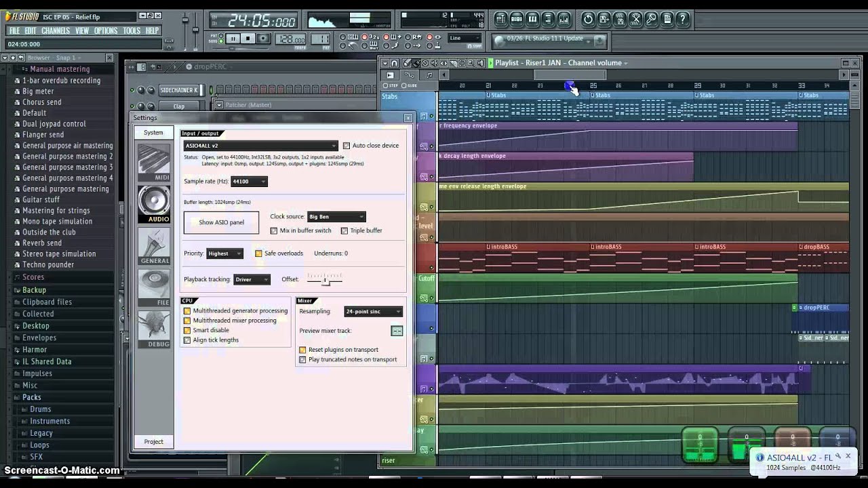Open the plugin picker magnifier icon
The image size is (868, 488).
pos(651,19)
